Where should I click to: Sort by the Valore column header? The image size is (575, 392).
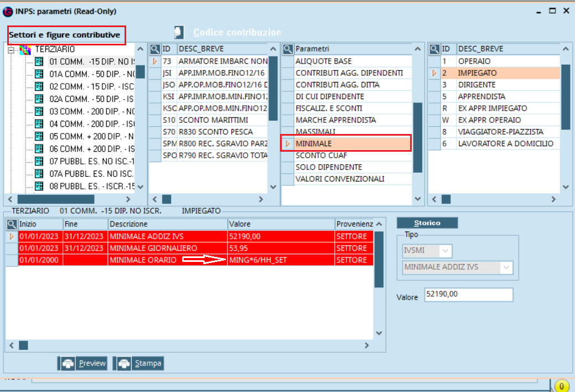coord(281,224)
